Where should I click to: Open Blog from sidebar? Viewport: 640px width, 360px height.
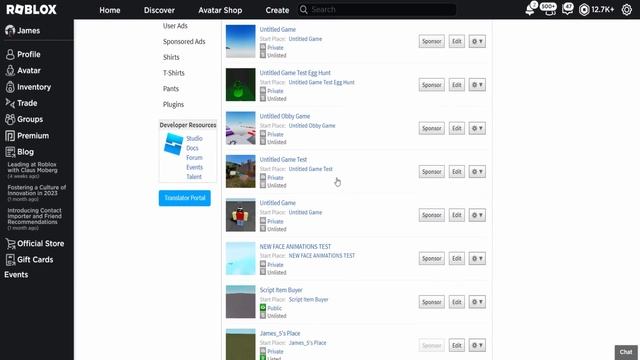tap(20, 152)
